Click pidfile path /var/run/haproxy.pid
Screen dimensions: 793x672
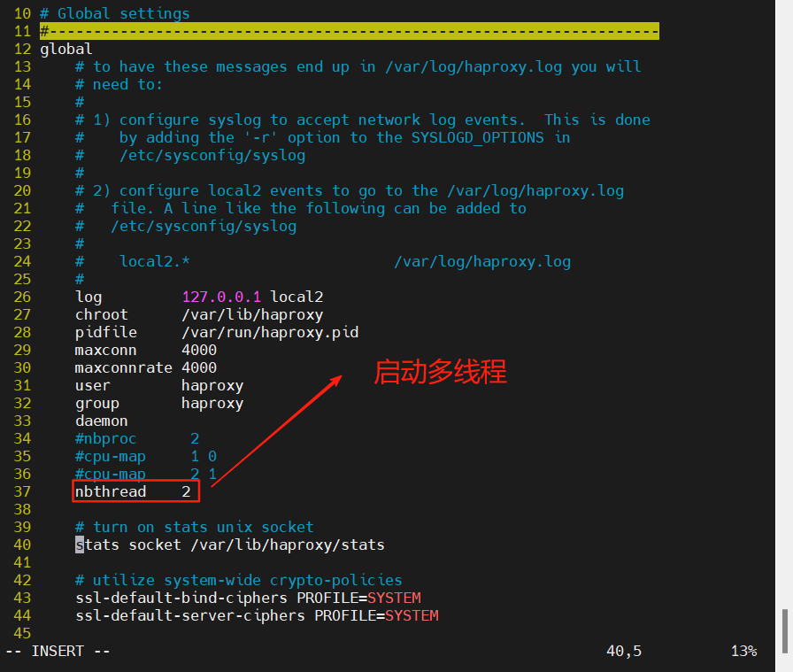(x=270, y=332)
